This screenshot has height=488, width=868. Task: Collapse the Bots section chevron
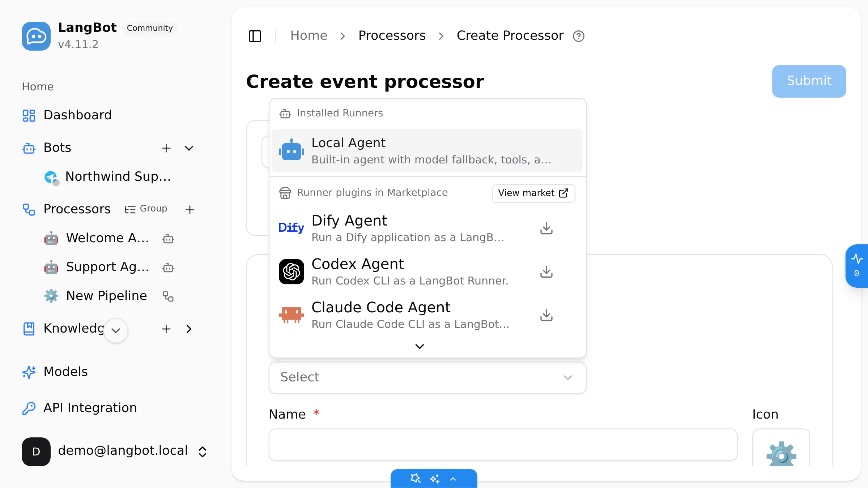click(189, 148)
